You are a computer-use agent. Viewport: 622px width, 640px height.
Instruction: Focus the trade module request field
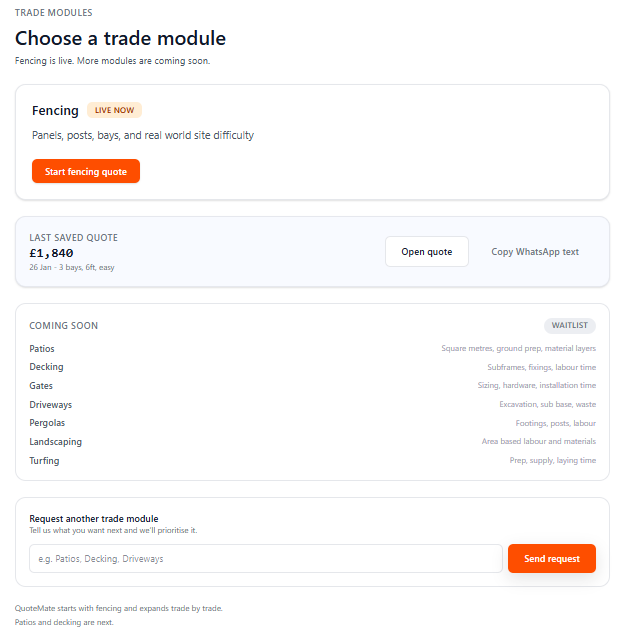(265, 558)
